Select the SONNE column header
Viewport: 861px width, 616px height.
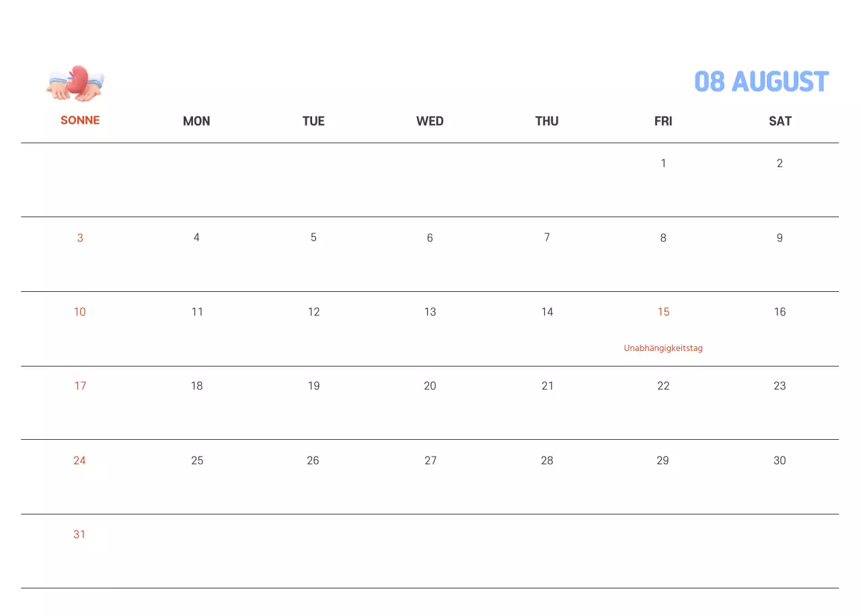click(80, 120)
